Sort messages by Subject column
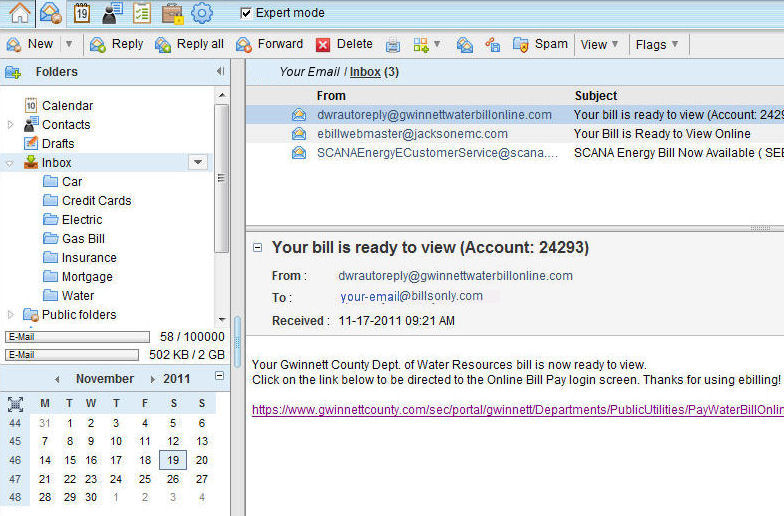The image size is (784, 516). (596, 96)
